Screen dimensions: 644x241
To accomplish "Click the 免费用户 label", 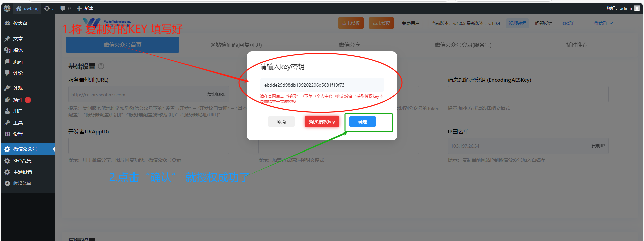I will [411, 23].
